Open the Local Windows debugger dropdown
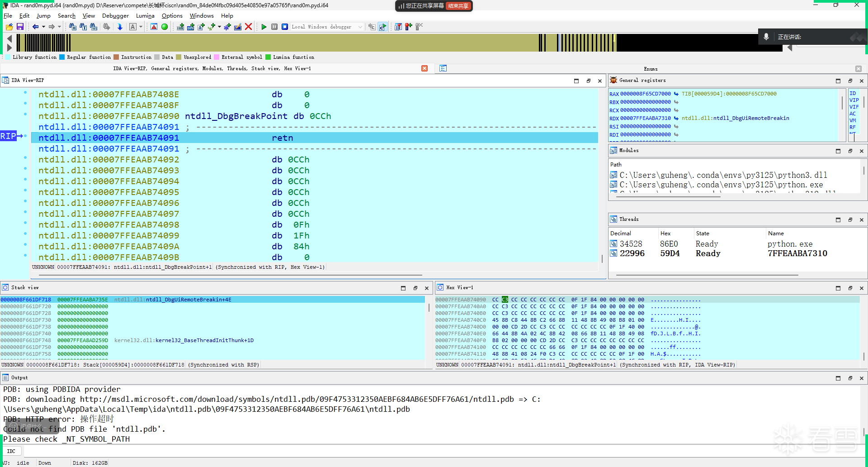This screenshot has height=467, width=868. 326,27
